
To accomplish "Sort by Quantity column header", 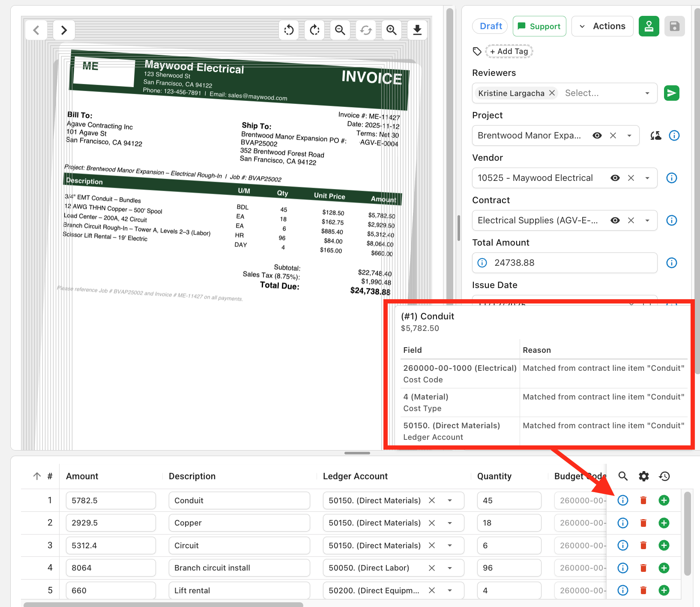I will [x=494, y=476].
